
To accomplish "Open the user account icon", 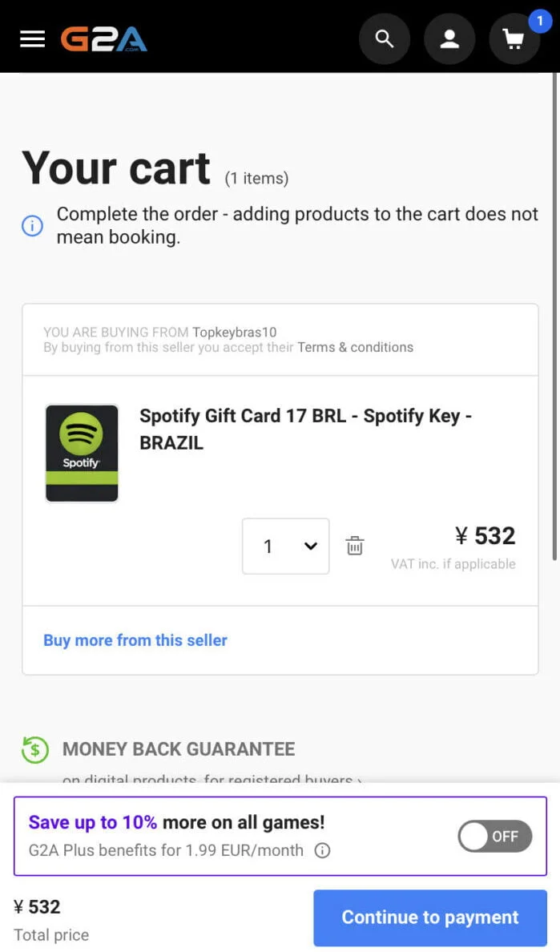I will [449, 38].
